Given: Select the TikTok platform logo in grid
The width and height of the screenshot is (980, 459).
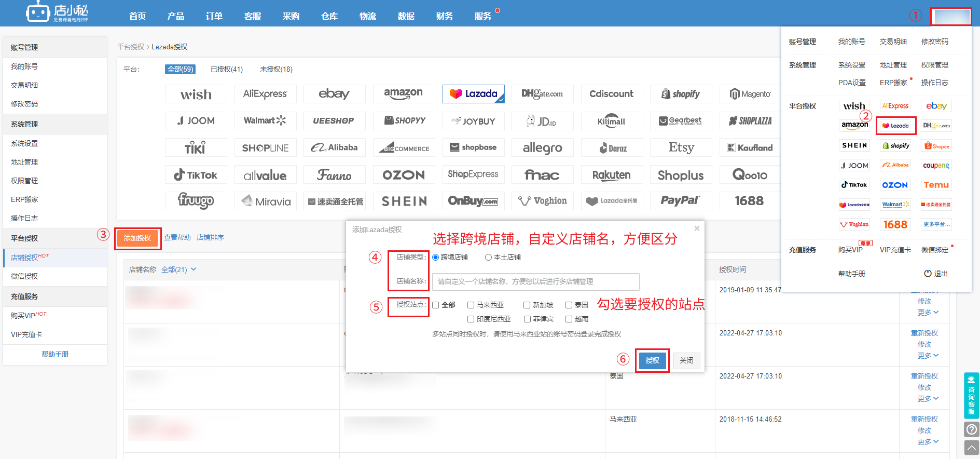Looking at the screenshot, I should click(196, 175).
